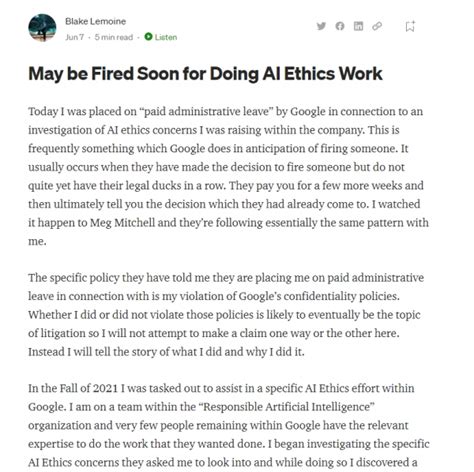Share the article on Twitter

(321, 26)
